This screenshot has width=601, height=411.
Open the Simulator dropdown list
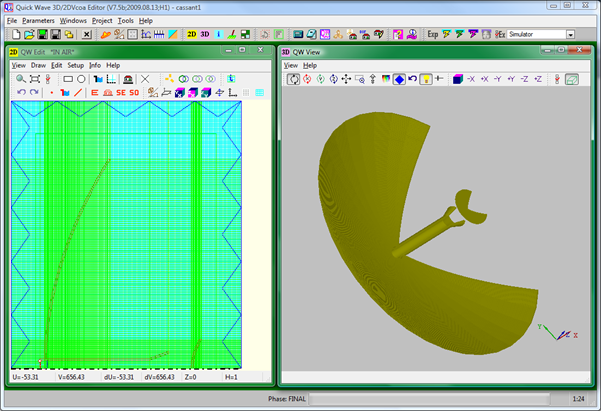[x=570, y=34]
